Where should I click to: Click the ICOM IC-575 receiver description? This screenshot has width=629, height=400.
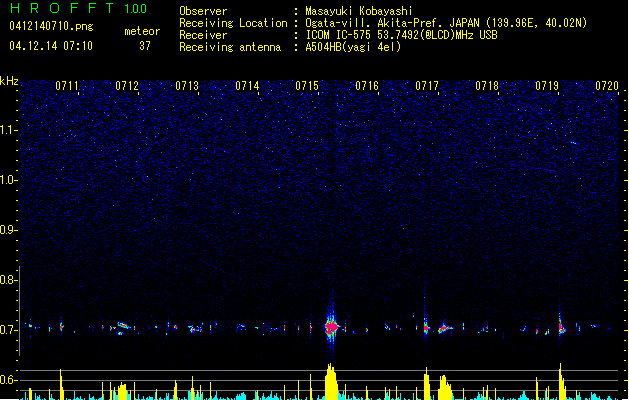[x=402, y=35]
